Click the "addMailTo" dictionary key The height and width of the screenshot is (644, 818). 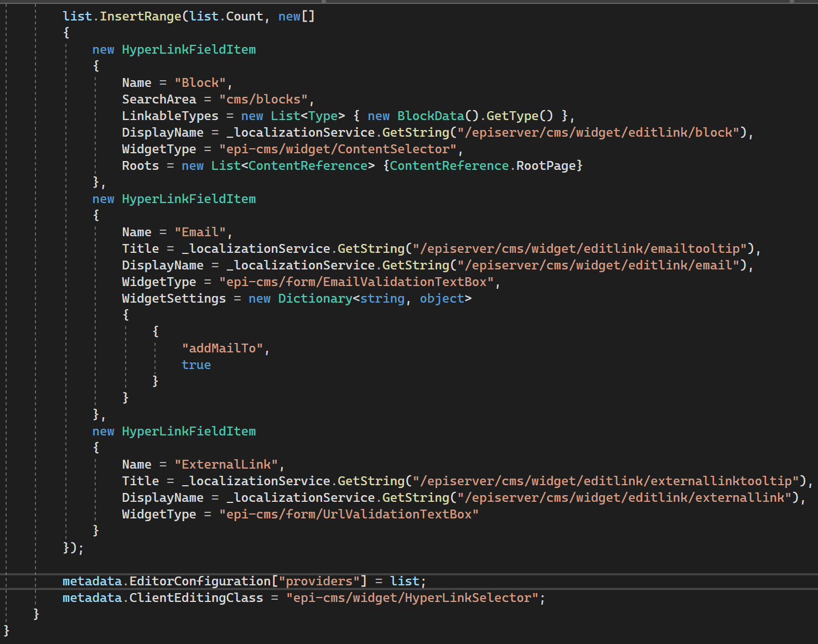222,349
